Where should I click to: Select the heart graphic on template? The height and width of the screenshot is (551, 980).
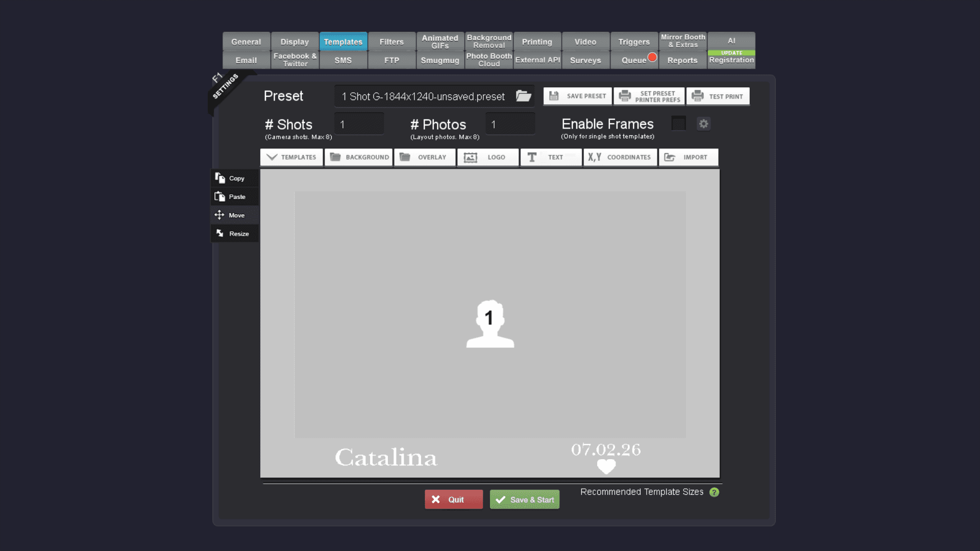point(606,466)
